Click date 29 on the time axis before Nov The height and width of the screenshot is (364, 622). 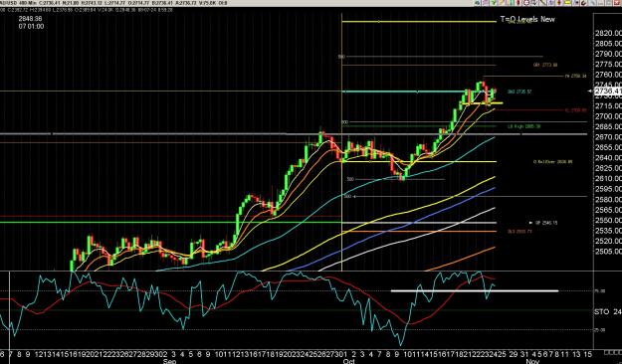514,353
